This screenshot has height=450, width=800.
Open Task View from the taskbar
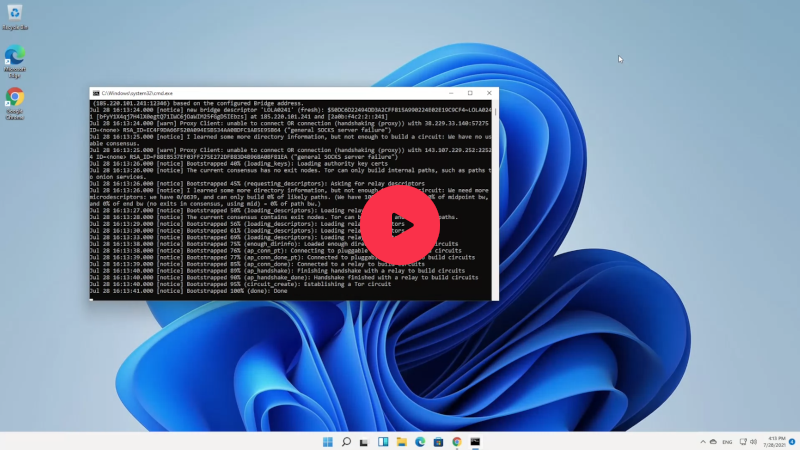click(x=364, y=441)
